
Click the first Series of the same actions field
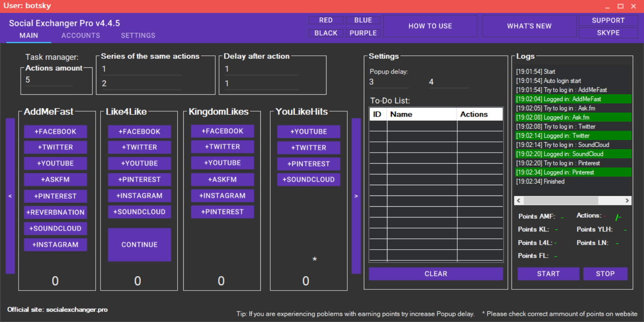tap(141, 69)
